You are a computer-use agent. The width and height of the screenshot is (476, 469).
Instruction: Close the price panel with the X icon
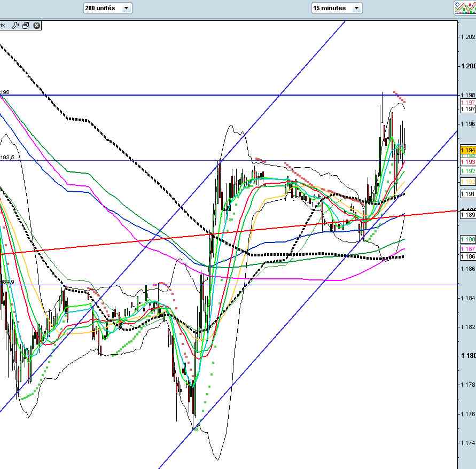click(x=36, y=26)
